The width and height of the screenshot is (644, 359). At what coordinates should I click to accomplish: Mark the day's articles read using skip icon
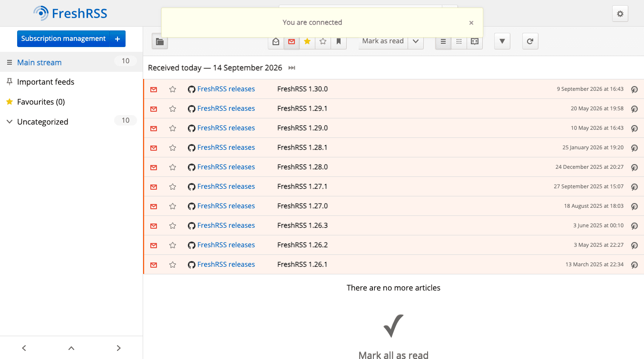(292, 68)
